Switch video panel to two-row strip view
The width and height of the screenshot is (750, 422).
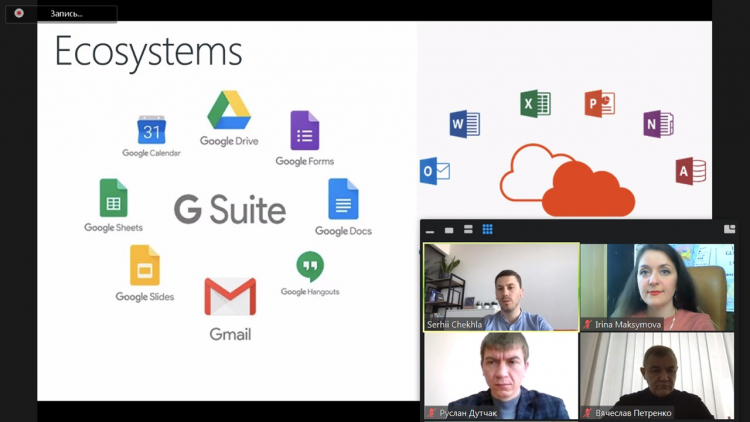tap(468, 230)
